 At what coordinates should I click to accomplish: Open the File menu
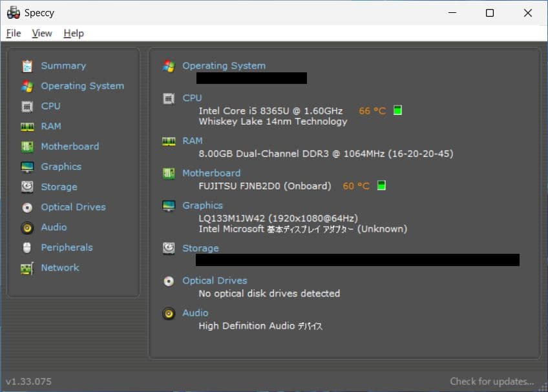pyautogui.click(x=14, y=34)
